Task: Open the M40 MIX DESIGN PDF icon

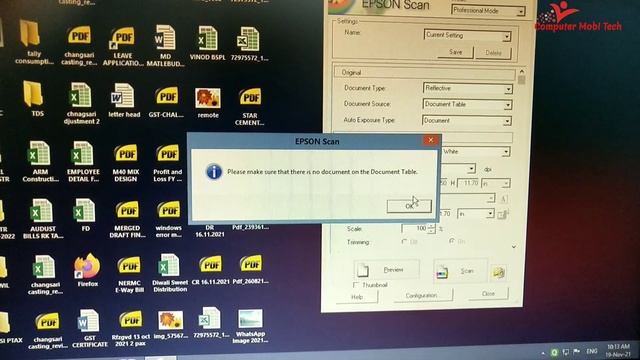Action: (126, 163)
